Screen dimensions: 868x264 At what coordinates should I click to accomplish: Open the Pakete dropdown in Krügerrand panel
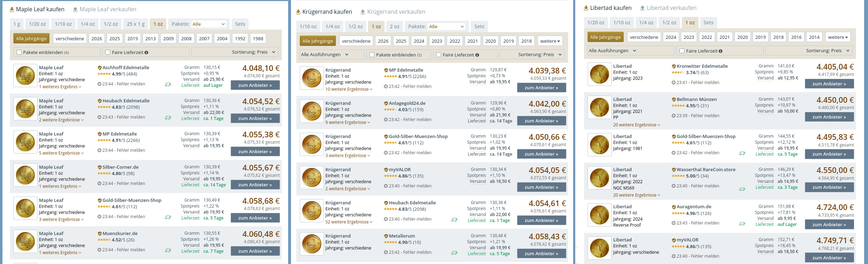click(x=447, y=27)
